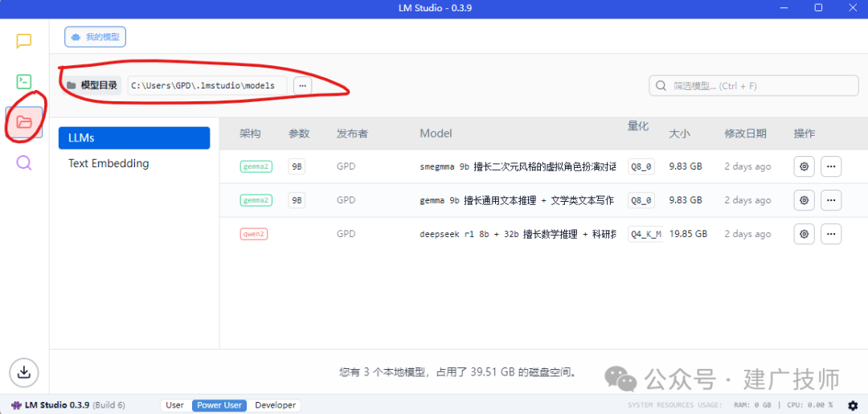
Task: Open settings gear for smegmma 9b model
Action: [804, 166]
